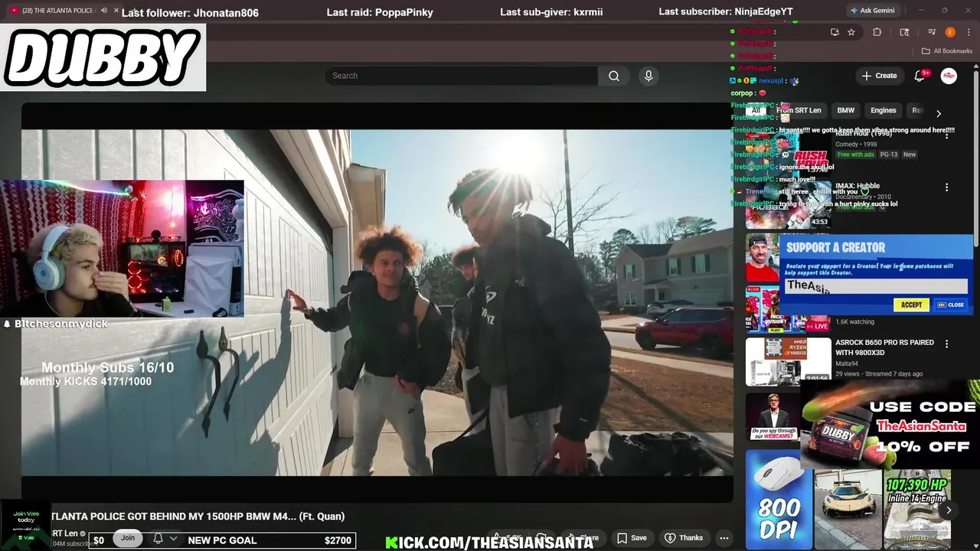Open the 'Do you spy through webcams' thumbnail
Image resolution: width=980 pixels, height=551 pixels.
(x=773, y=417)
